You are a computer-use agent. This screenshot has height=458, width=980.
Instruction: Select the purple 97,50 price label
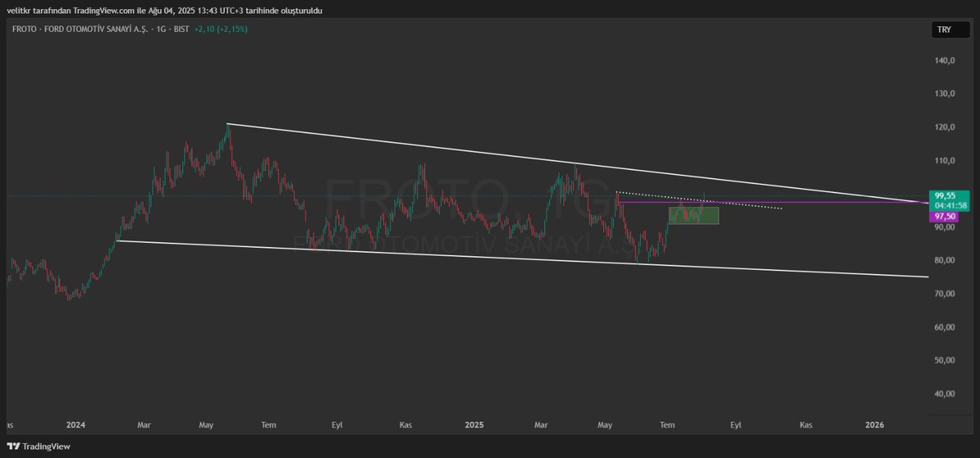pos(944,217)
